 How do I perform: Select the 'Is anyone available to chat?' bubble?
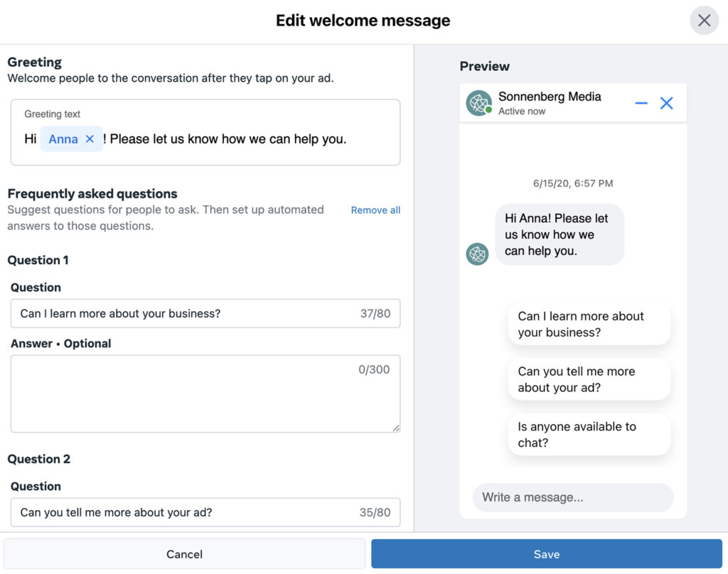click(x=589, y=434)
